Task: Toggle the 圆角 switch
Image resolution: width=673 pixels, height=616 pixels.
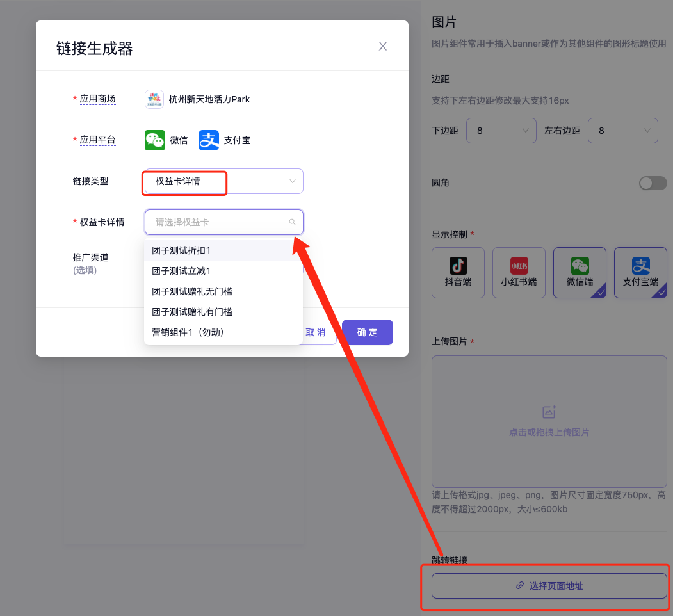Action: 653,183
